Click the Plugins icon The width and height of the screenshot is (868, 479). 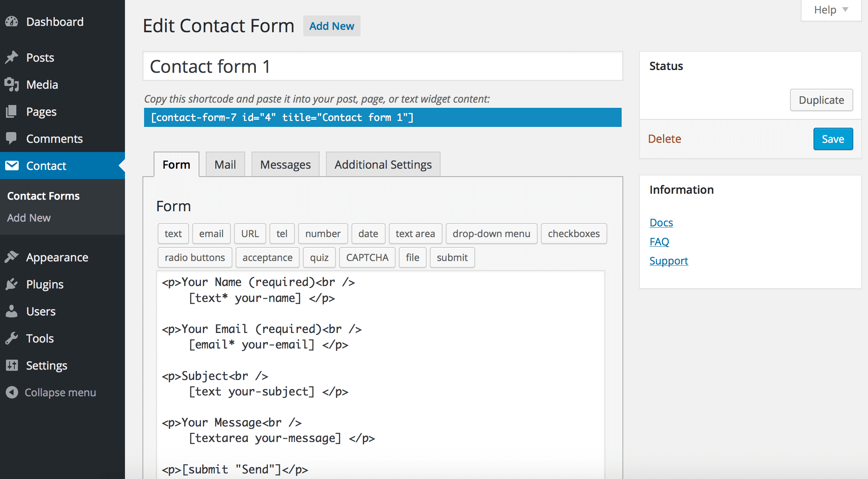[12, 284]
